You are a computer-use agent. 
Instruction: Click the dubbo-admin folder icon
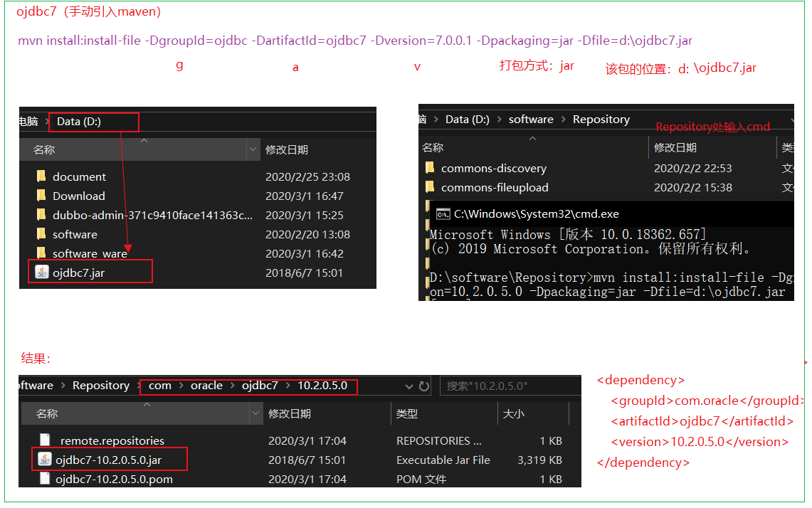tap(41, 215)
